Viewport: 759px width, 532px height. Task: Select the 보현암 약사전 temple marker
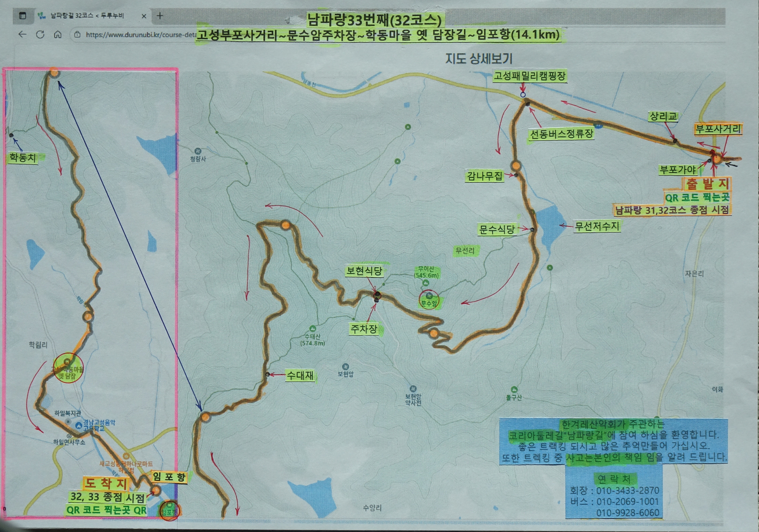(x=413, y=389)
